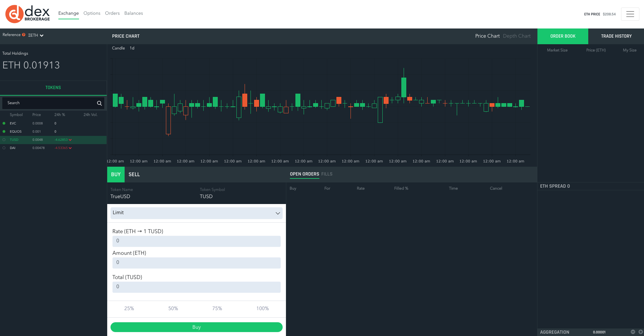Viewport: 644px width, 336px height.
Task: Click the Reference help question mark icon
Action: (x=23, y=35)
